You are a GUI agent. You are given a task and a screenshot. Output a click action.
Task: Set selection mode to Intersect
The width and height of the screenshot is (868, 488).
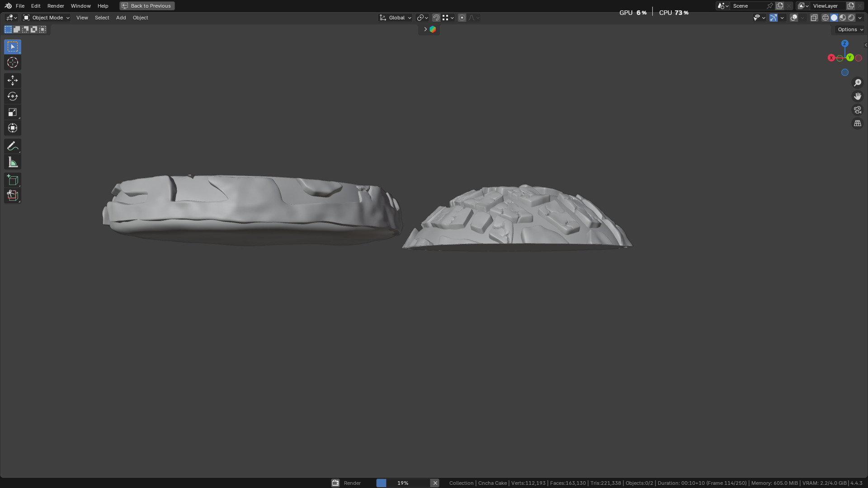coord(42,29)
